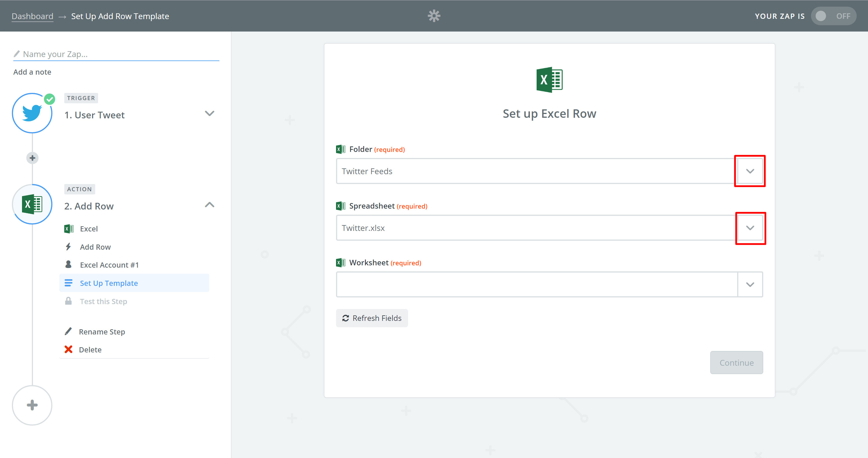Click the Twitter bird trigger icon
868x458 pixels.
tap(32, 113)
